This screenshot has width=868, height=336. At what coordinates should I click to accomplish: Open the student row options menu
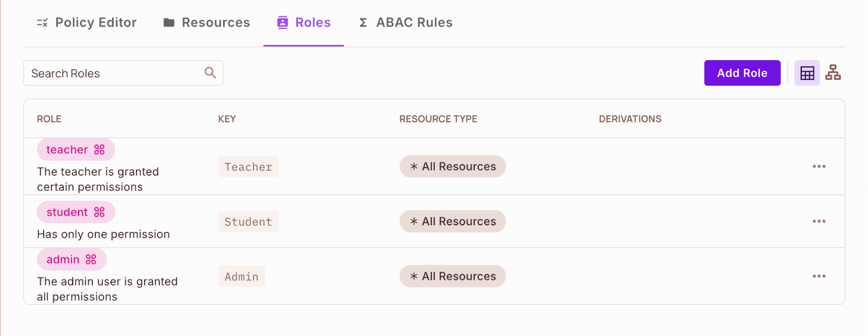(x=819, y=221)
